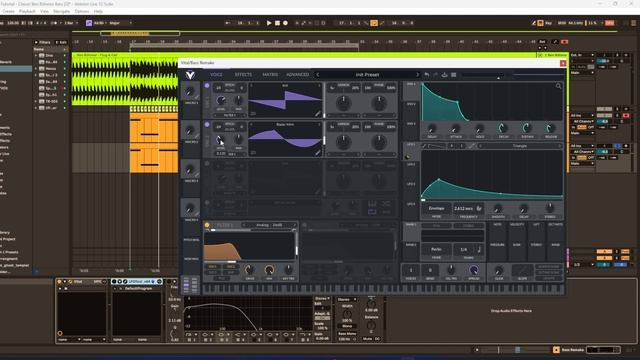Open the Vital hamburger menu icon
Screen dimensions: 640x360
pos(453,75)
